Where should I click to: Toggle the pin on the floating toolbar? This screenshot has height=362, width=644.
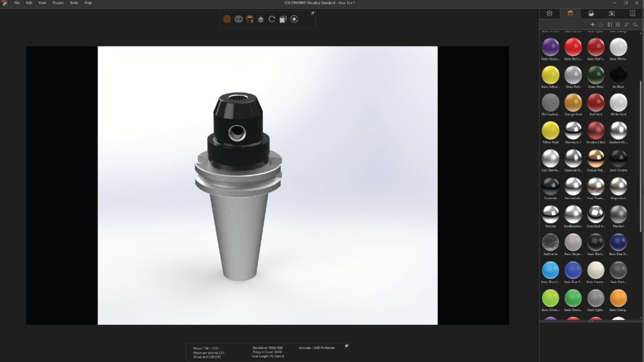tap(312, 13)
